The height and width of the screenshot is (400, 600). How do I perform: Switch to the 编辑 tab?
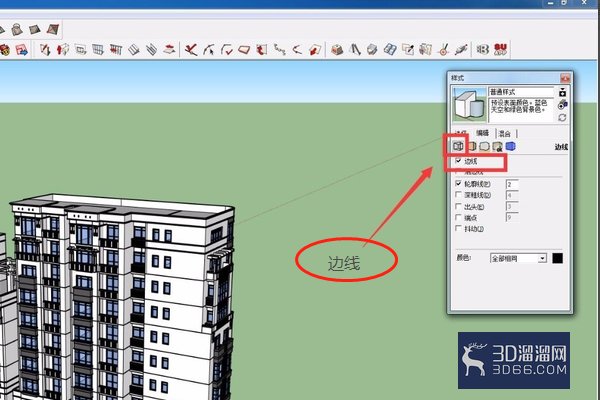(483, 133)
